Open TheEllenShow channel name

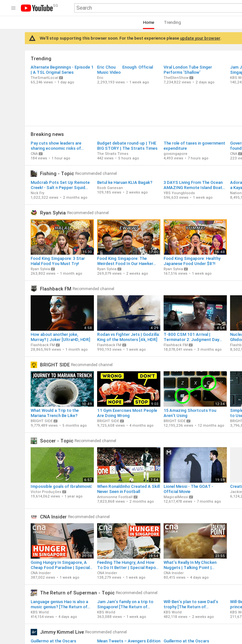click(176, 78)
